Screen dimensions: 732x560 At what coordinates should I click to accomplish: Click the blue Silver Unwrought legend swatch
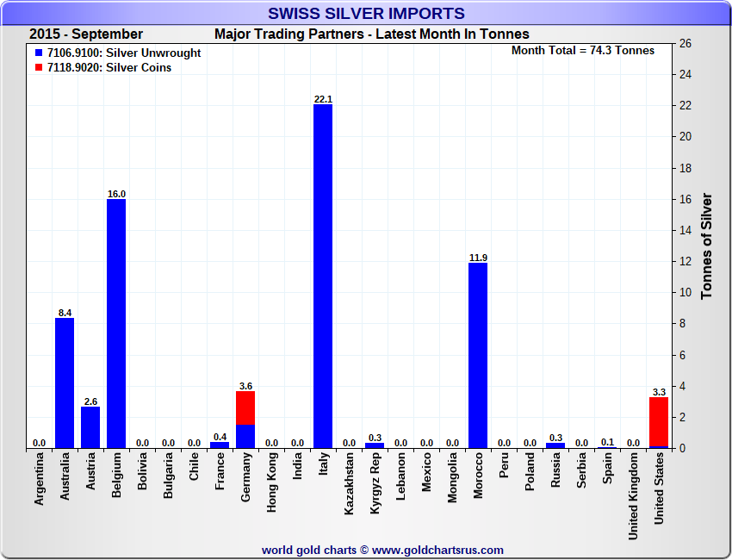pyautogui.click(x=39, y=53)
